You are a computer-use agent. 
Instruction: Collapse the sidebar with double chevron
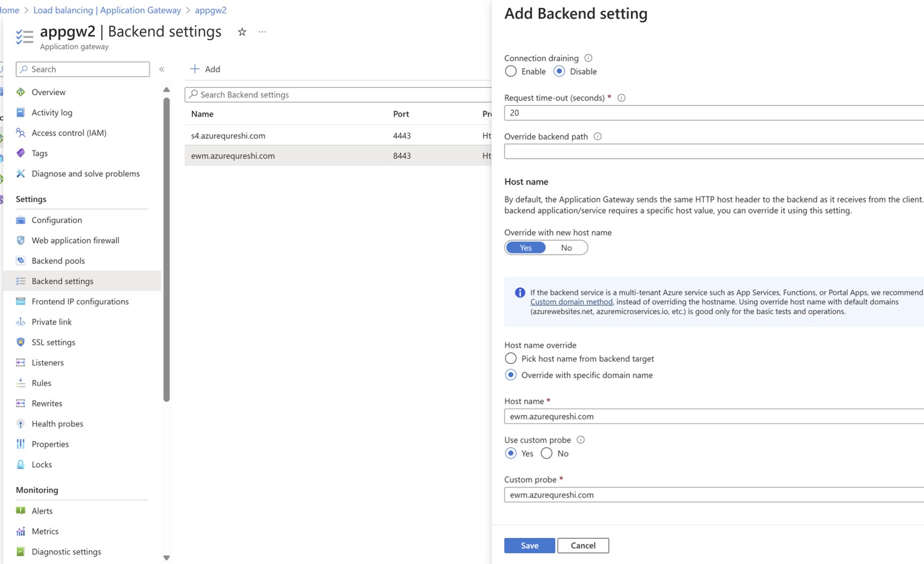click(x=162, y=69)
